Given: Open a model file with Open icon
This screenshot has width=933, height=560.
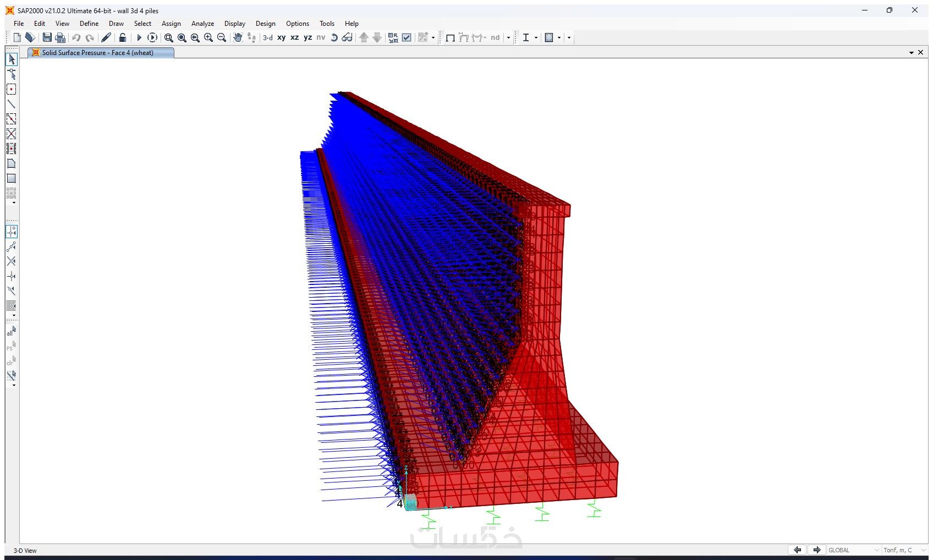Looking at the screenshot, I should pos(30,37).
